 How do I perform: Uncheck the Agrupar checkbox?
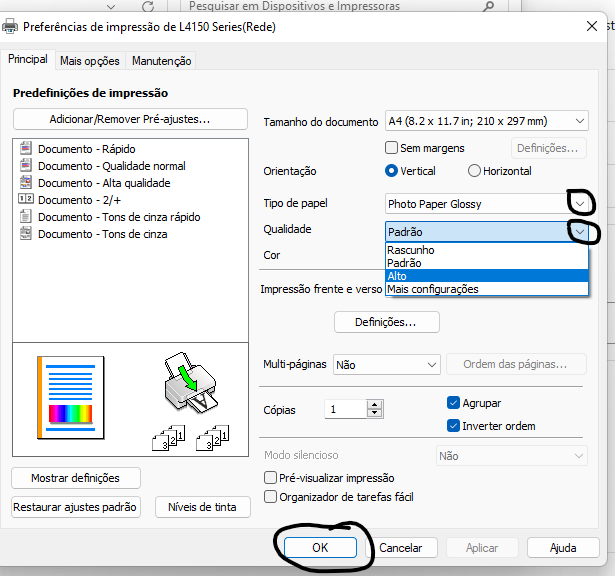[x=453, y=403]
